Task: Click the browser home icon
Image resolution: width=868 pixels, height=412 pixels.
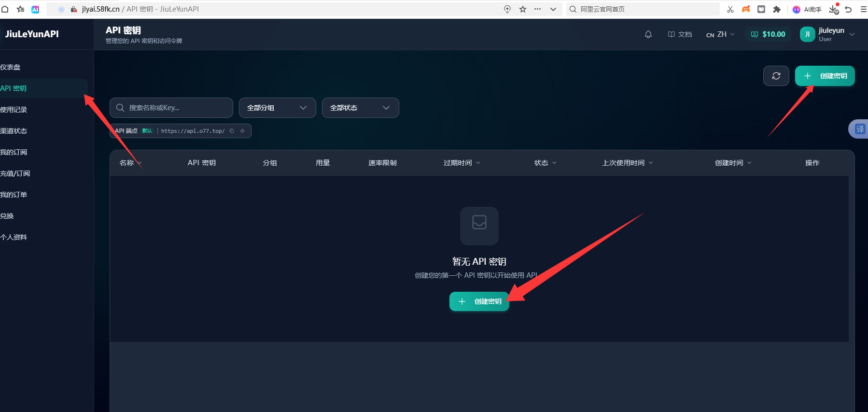Action: tap(5, 9)
